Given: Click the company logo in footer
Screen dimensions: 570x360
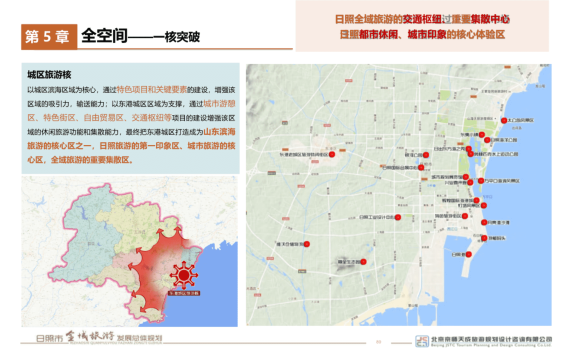Looking at the screenshot, I should coord(422,341).
